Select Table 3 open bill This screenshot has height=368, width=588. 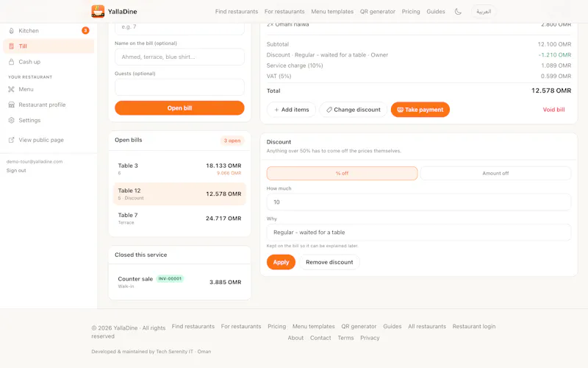[179, 169]
